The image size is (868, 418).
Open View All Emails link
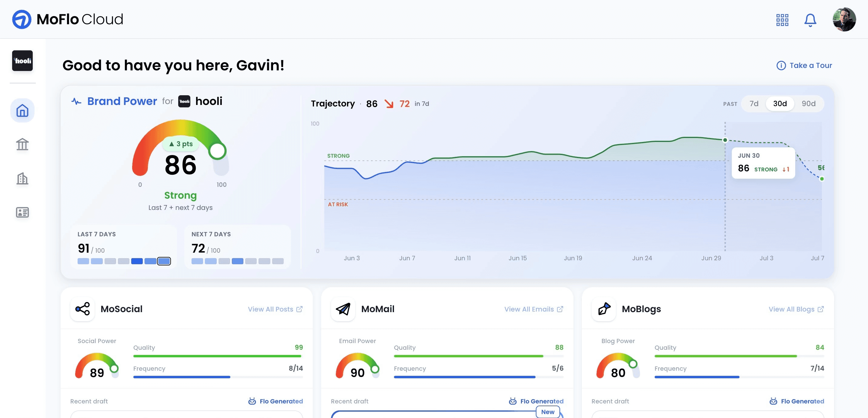(534, 309)
